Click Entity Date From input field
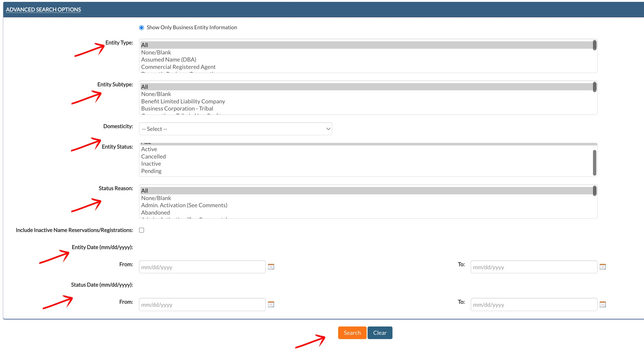Viewport: 644px width, 355px height. (202, 267)
